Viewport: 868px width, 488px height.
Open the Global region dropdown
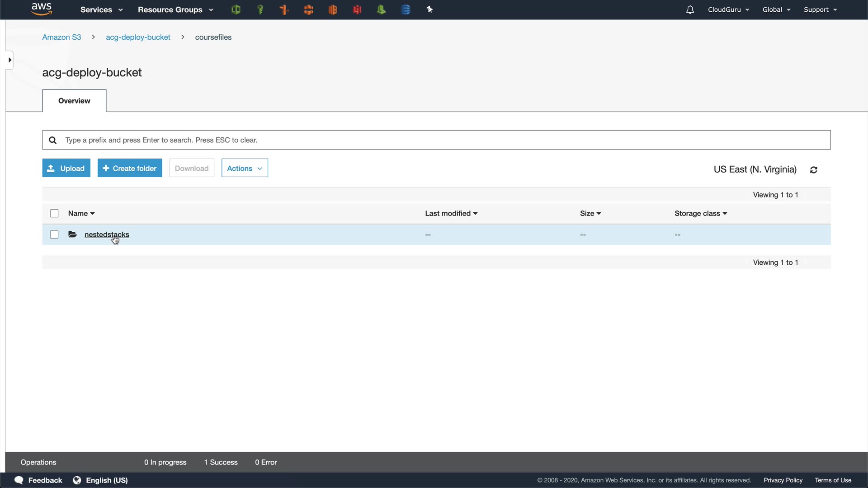tap(776, 9)
